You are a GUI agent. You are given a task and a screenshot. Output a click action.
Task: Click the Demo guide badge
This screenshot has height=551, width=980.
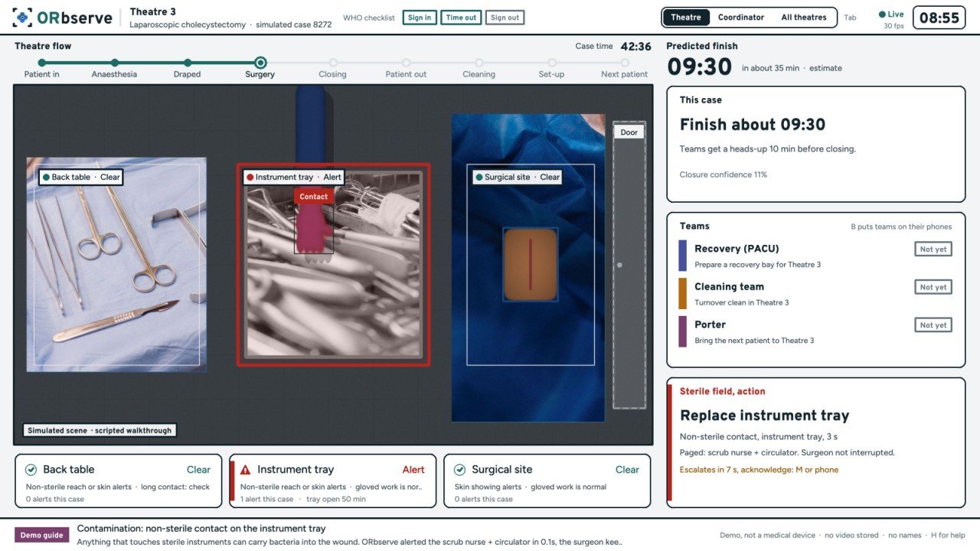(42, 535)
